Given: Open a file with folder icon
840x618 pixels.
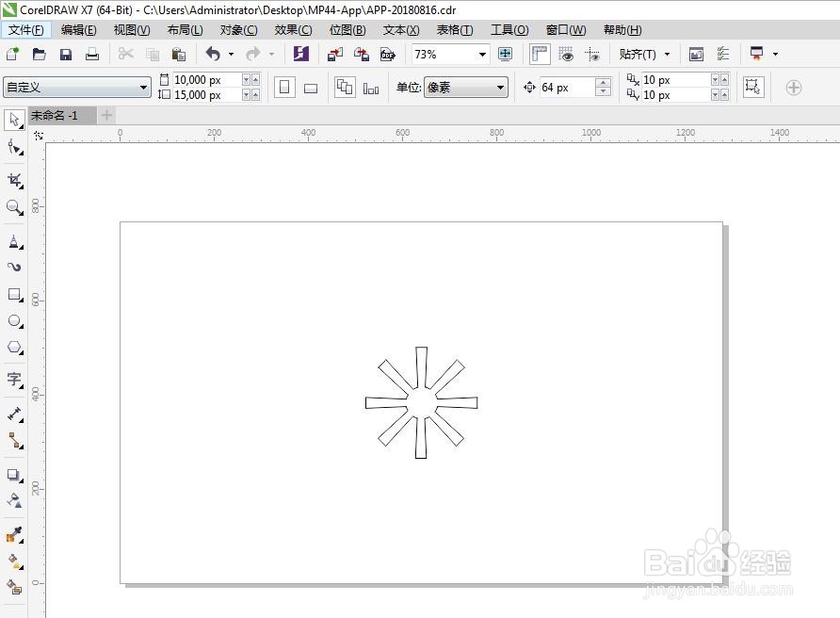Looking at the screenshot, I should pyautogui.click(x=40, y=54).
